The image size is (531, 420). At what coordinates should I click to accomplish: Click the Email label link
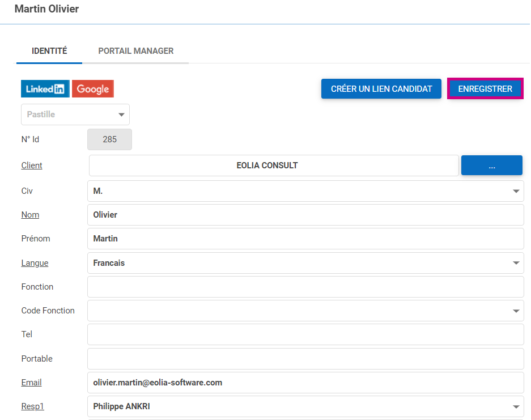tap(32, 383)
